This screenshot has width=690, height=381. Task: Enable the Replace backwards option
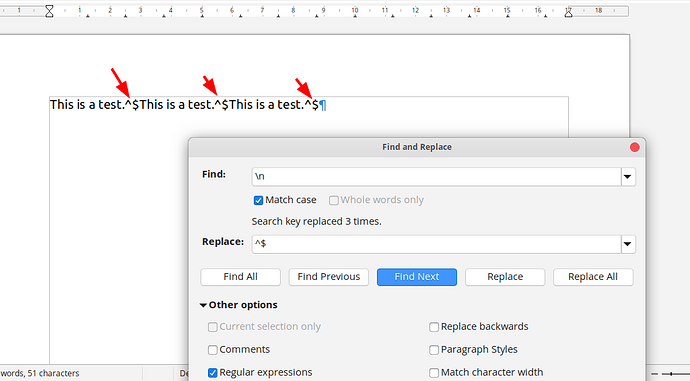tap(434, 327)
